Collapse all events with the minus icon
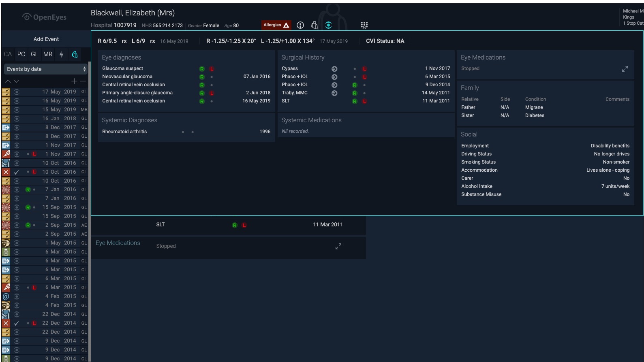 pyautogui.click(x=83, y=81)
